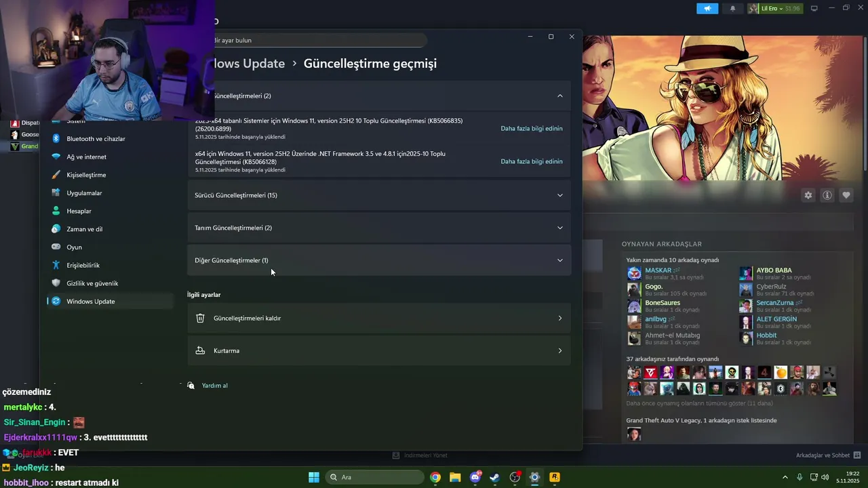Open game info icon in Steam
The image size is (868, 488).
827,195
